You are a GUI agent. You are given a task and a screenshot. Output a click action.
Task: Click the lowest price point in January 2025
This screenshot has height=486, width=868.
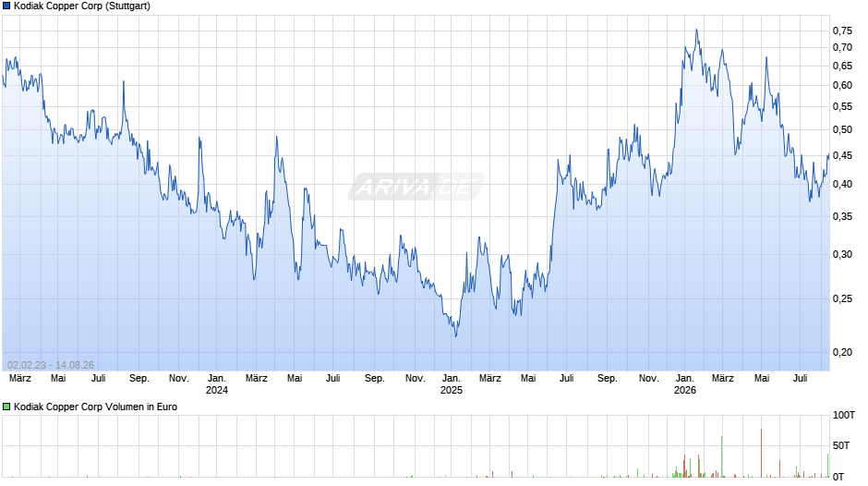[455, 335]
